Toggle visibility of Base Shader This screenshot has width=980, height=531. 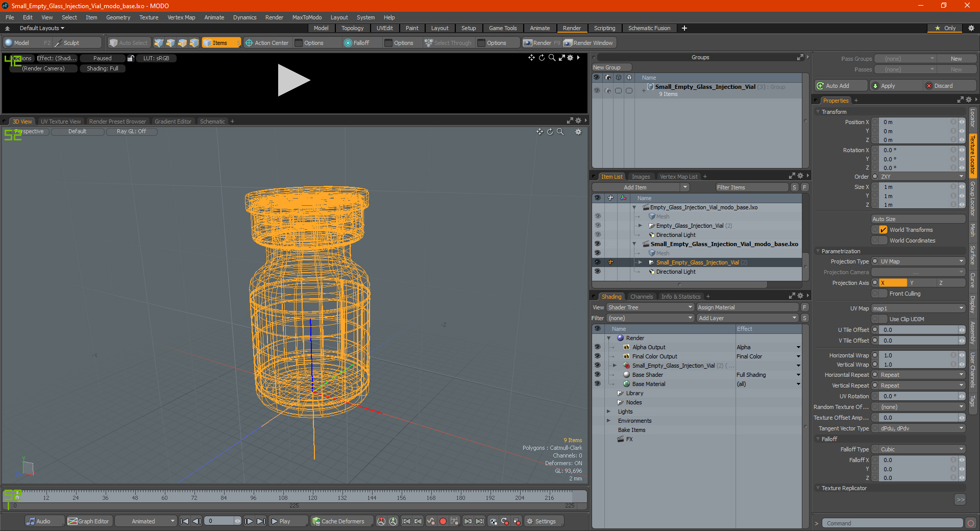pyautogui.click(x=597, y=375)
